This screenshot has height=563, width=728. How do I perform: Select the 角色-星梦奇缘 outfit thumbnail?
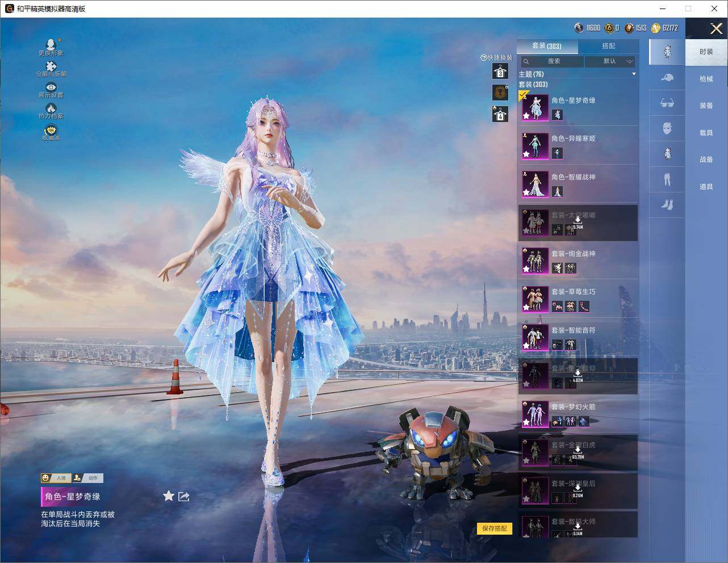click(535, 107)
